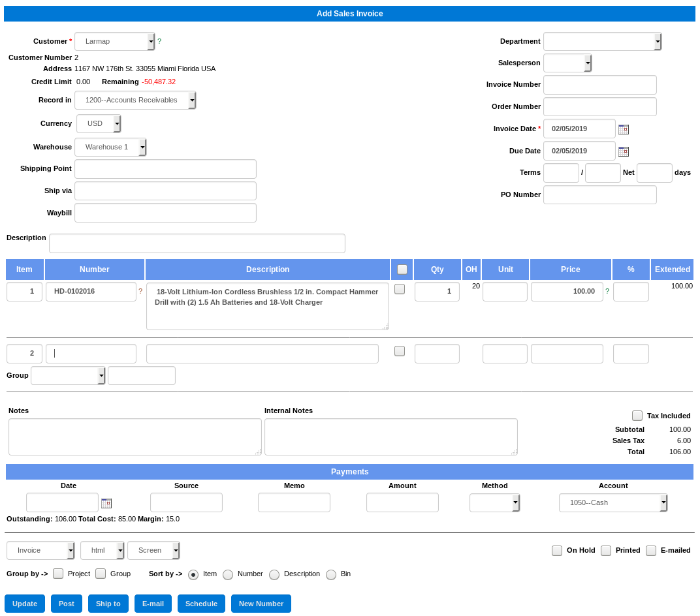Click the Update button

point(25,604)
